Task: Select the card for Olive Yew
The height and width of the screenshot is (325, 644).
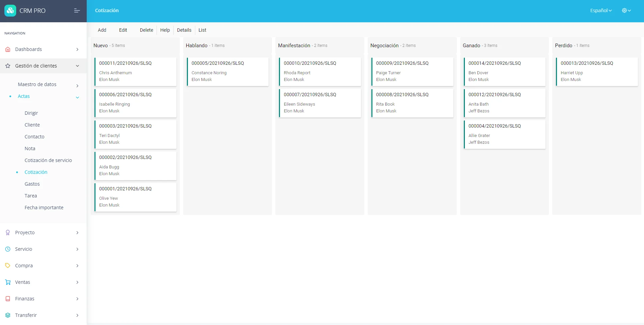Action: (x=135, y=197)
